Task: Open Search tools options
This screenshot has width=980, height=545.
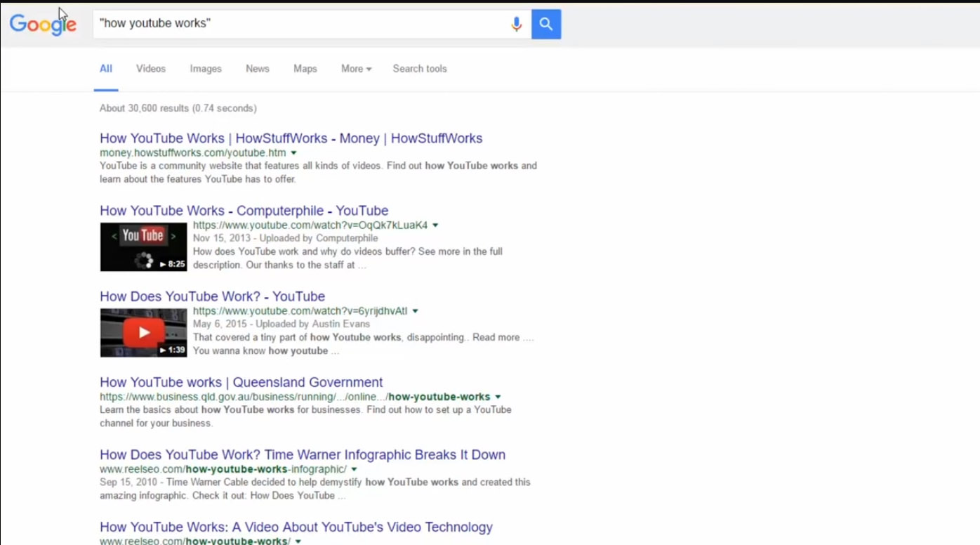Action: (420, 69)
